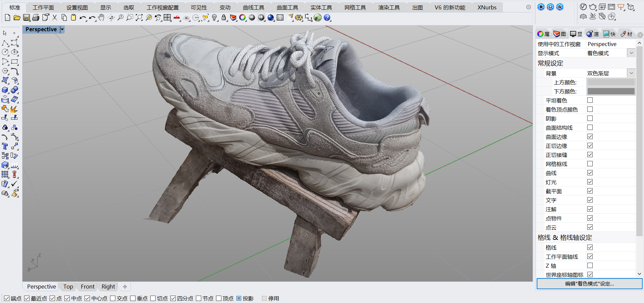Open the Perspective viewport title dropdown
Viewport: 644px width, 303px height.
(62, 29)
